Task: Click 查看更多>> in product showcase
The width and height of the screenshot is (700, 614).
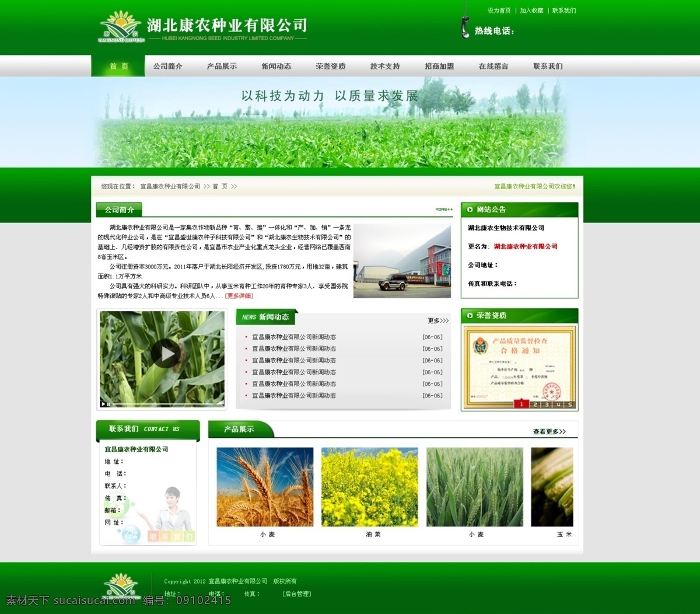Action: [549, 431]
